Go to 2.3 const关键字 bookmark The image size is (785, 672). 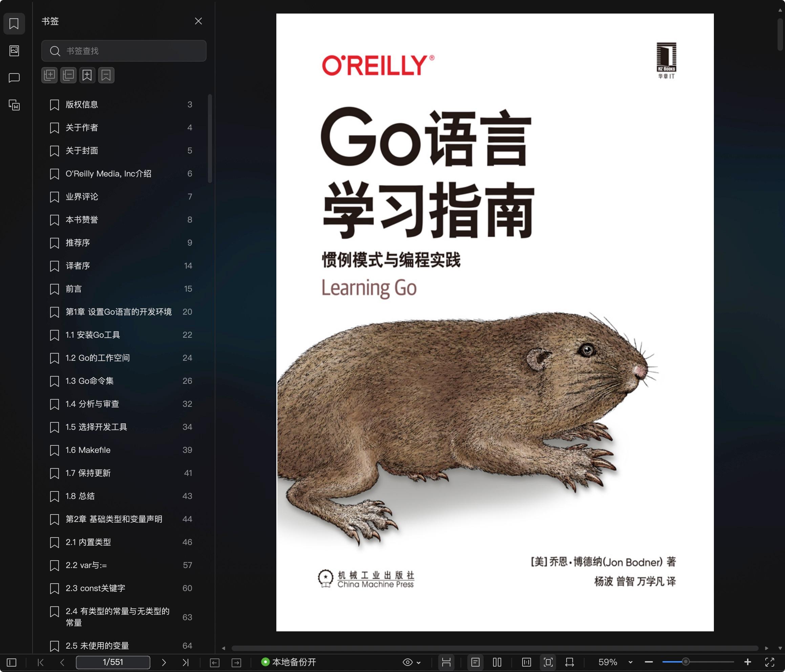(x=121, y=588)
